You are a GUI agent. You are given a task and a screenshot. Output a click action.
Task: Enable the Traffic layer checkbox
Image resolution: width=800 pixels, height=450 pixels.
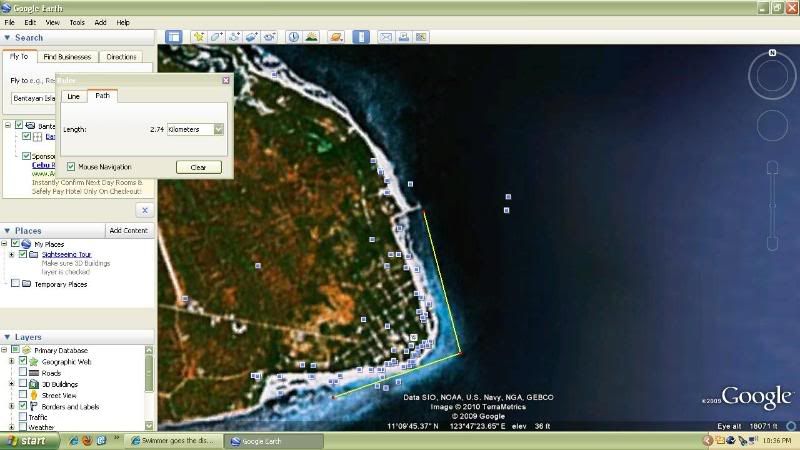pyautogui.click(x=23, y=417)
